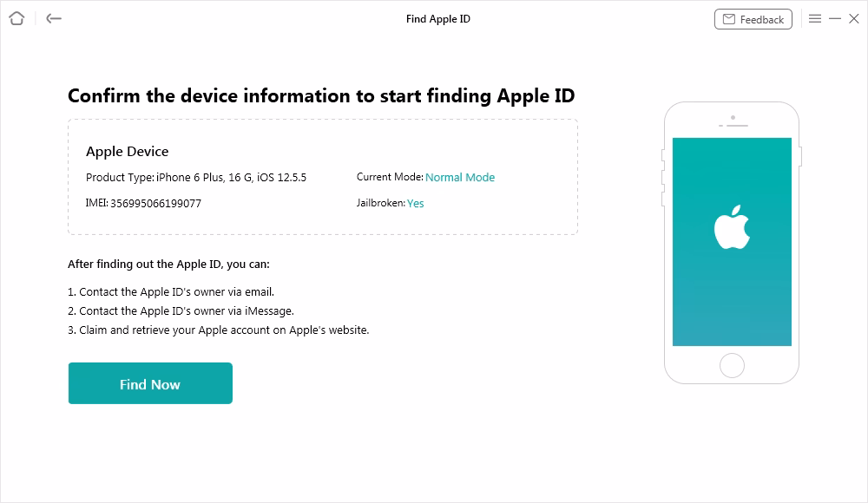This screenshot has width=868, height=503.
Task: Close the Find Apple ID window
Action: 854,18
